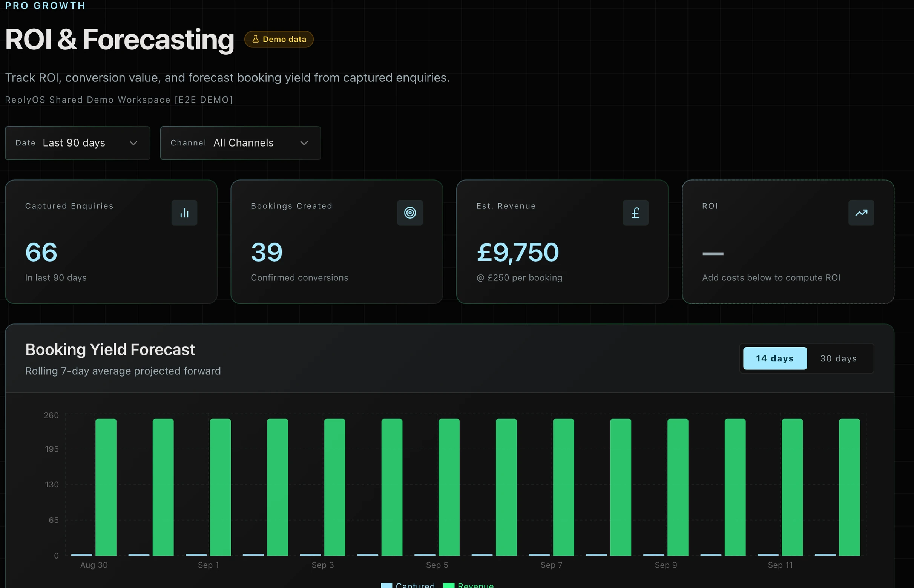Image resolution: width=914 pixels, height=588 pixels.
Task: Click 'ReplyOS Shared Demo Workspace [E2E DEMO]' text
Action: coord(119,100)
